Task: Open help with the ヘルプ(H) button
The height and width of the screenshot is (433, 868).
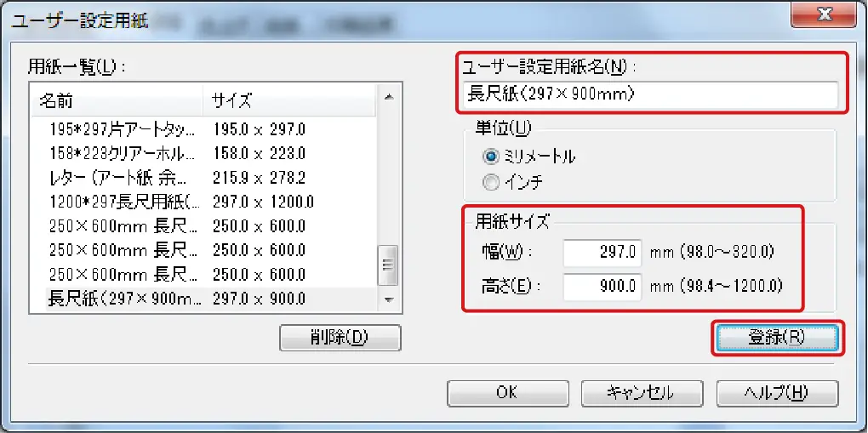Action: point(776,392)
